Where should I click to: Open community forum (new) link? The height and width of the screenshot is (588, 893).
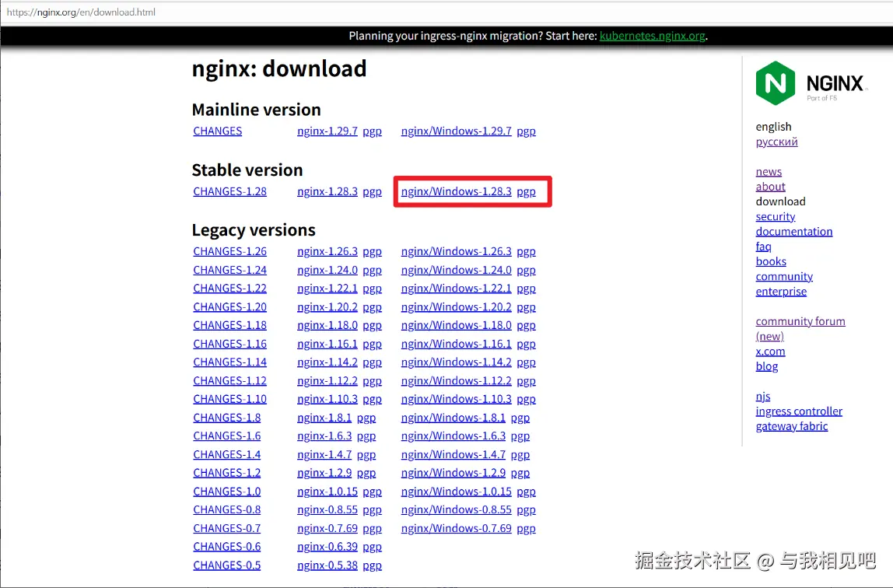[800, 328]
